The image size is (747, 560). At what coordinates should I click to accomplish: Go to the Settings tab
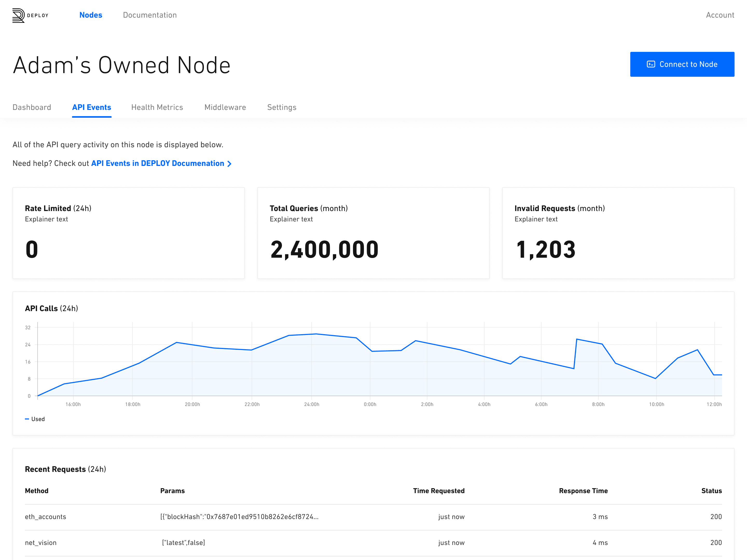pos(282,107)
